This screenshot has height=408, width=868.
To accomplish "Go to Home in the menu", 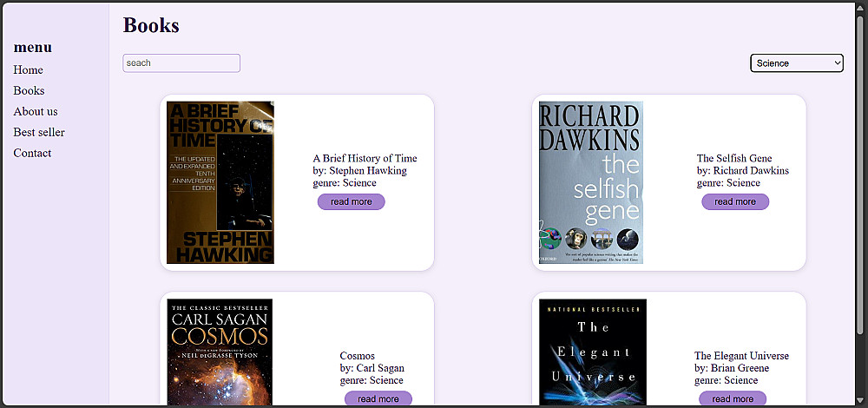I will 29,69.
